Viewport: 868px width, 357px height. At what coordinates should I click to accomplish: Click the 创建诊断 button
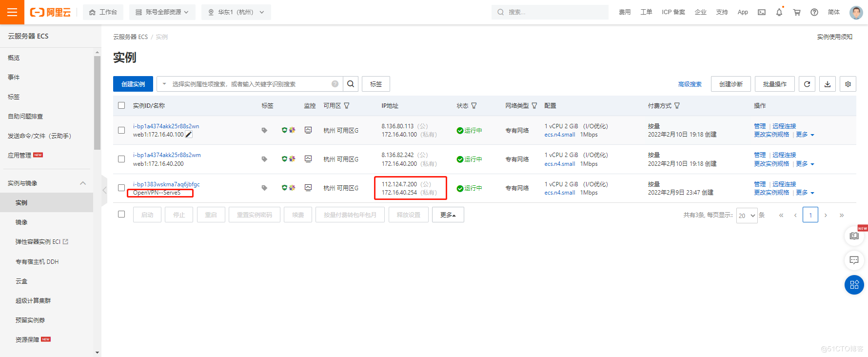[731, 84]
